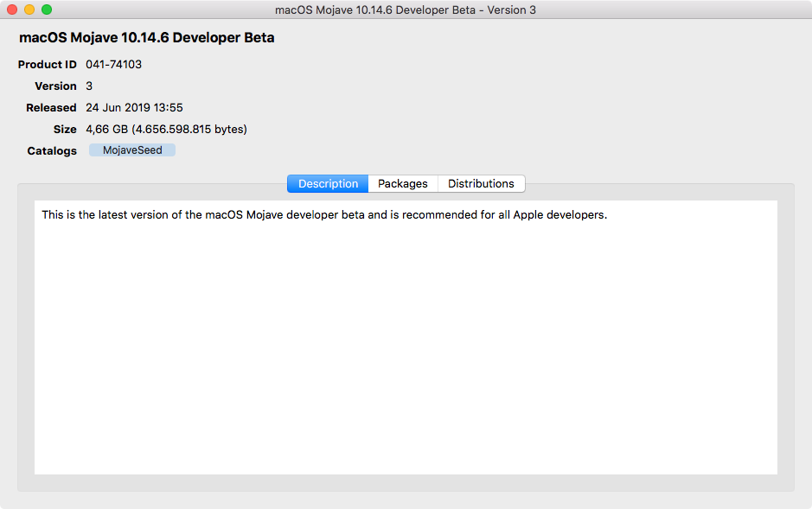Click the release date 24 Jun 2019 13:55

pyautogui.click(x=134, y=108)
